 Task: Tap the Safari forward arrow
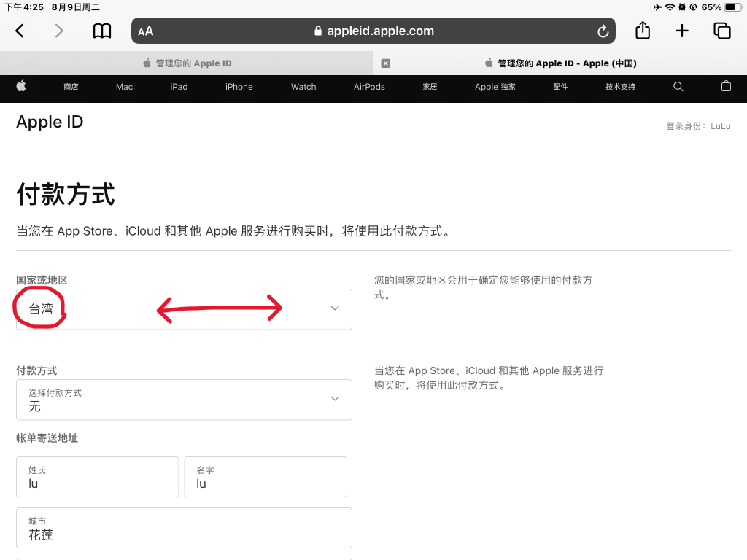click(x=59, y=31)
